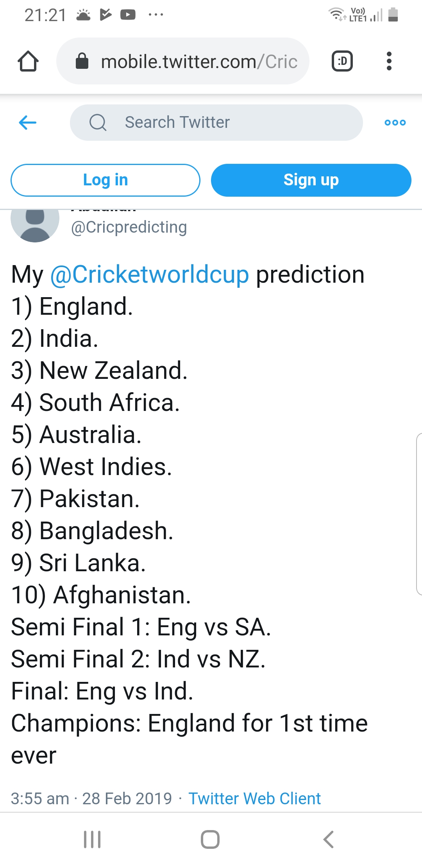
Task: Follow the @Cricketworldcup mention link
Action: point(150,274)
